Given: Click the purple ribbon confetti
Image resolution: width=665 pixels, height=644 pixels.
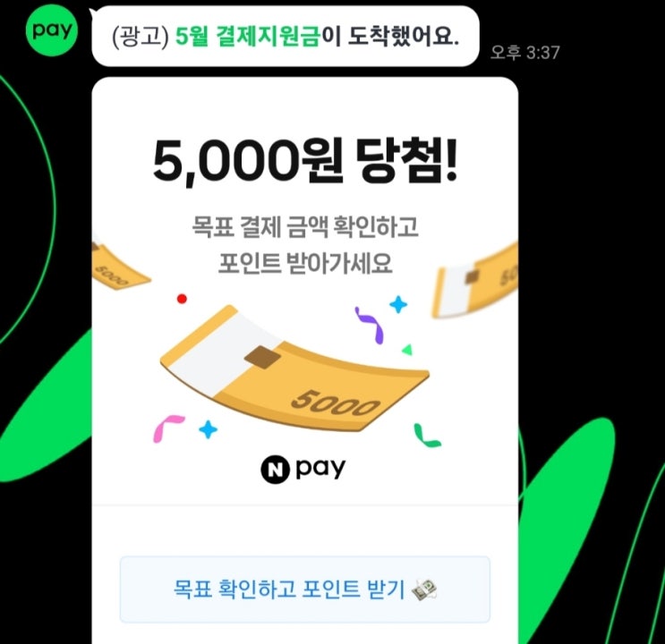Looking at the screenshot, I should click(370, 325).
